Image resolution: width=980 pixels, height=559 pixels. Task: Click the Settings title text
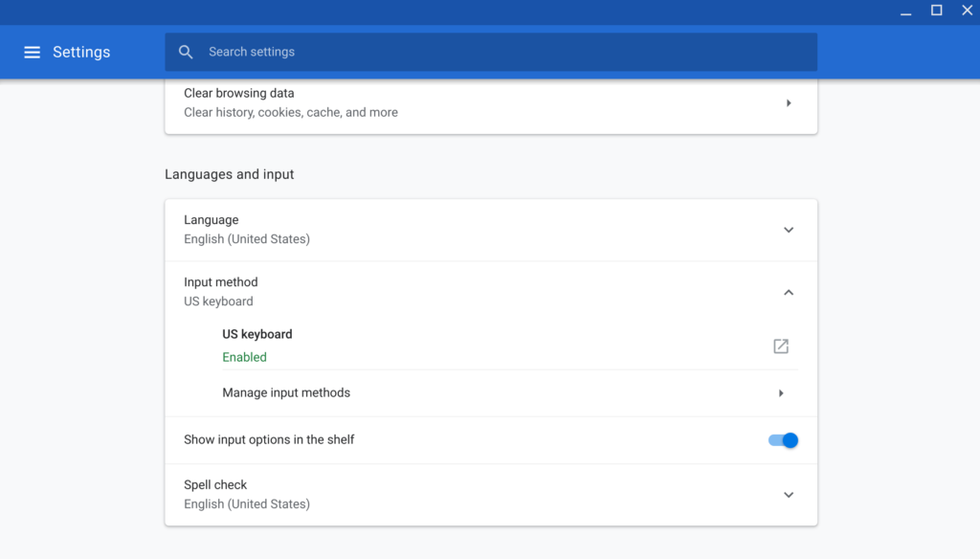coord(81,52)
